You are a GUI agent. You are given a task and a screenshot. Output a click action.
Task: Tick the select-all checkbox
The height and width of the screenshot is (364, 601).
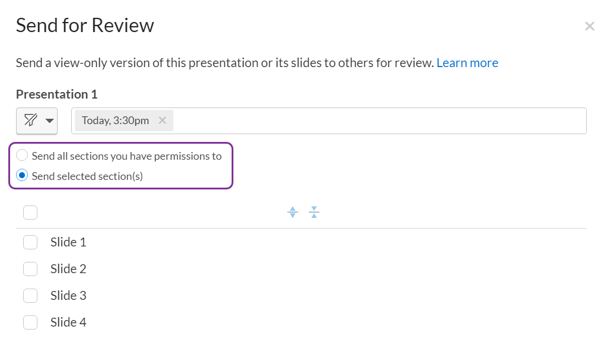[30, 213]
